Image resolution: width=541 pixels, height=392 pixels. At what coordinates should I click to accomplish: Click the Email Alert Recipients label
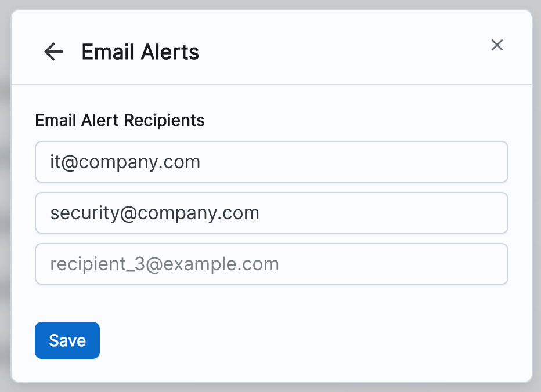(120, 120)
